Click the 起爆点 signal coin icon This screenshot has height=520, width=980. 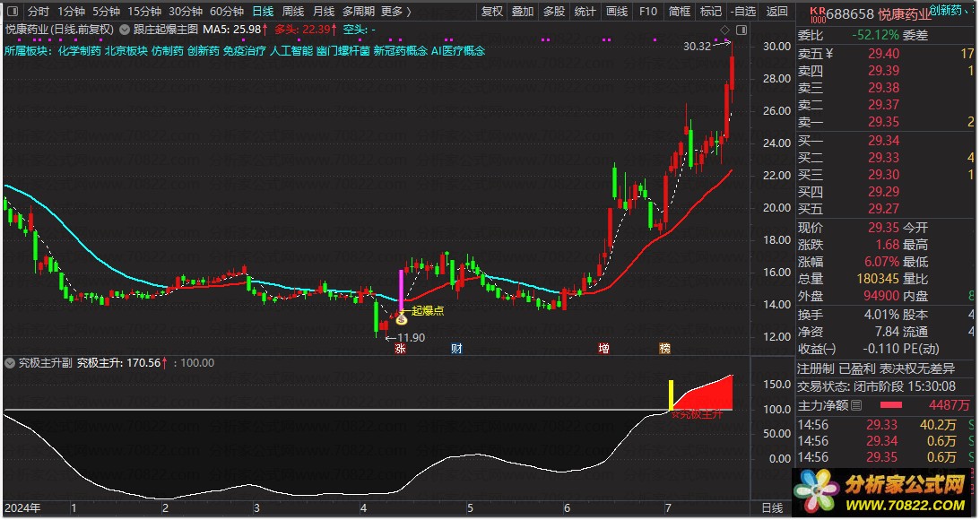[x=402, y=320]
